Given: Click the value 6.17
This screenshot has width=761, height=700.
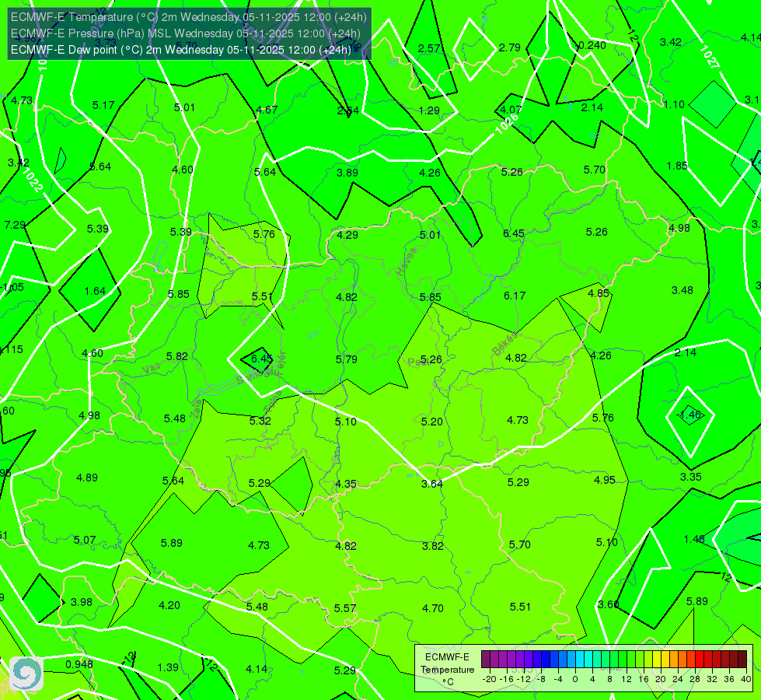Looking at the screenshot, I should 515,296.
